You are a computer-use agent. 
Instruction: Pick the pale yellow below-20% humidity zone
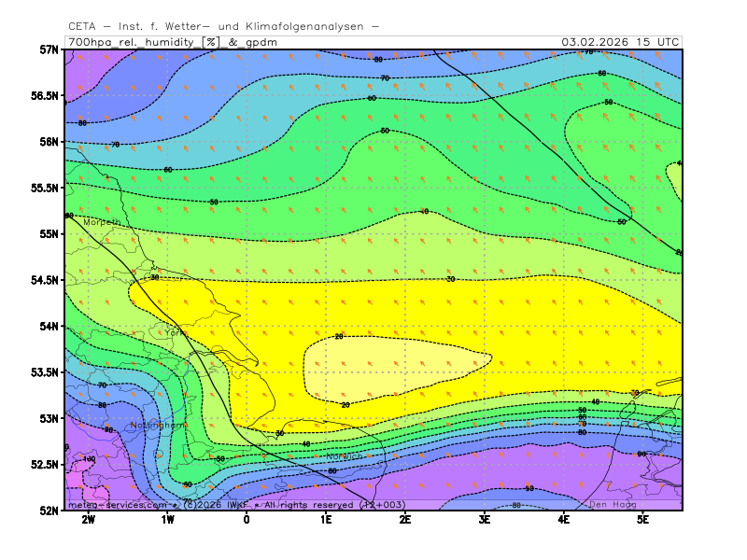pyautogui.click(x=392, y=369)
